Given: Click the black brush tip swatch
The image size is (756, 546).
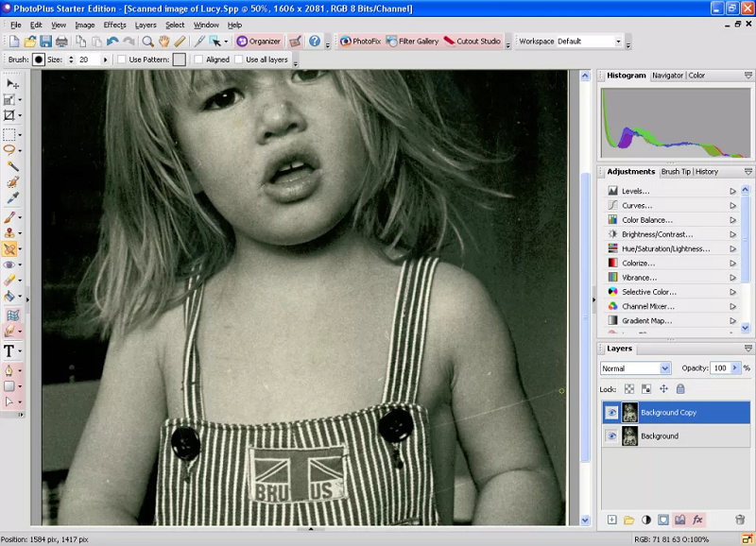Looking at the screenshot, I should click(x=39, y=60).
